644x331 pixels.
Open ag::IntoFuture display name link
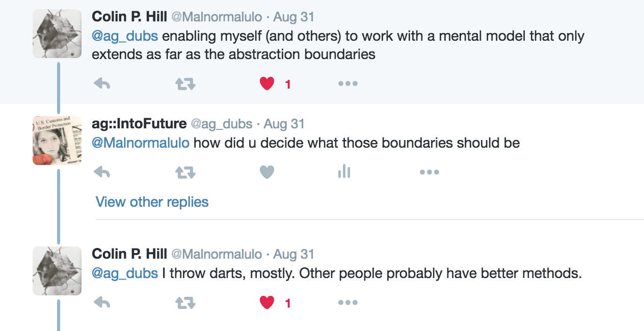139,124
